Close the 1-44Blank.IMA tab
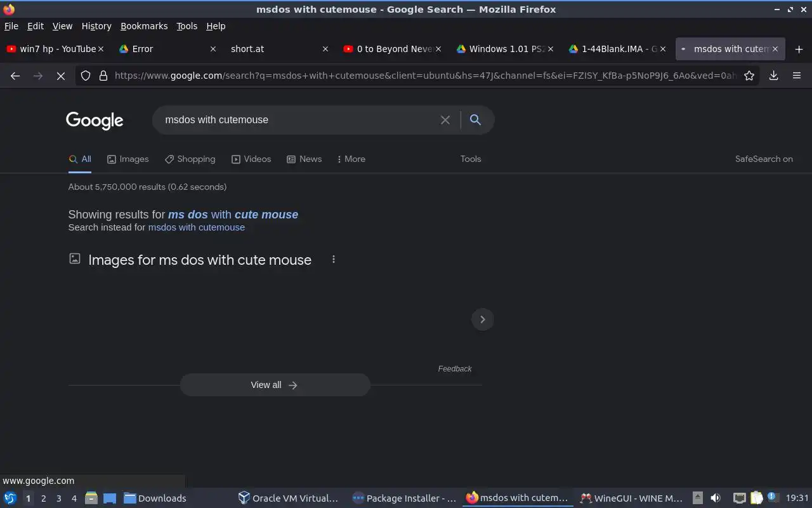The image size is (812, 508). [662, 49]
